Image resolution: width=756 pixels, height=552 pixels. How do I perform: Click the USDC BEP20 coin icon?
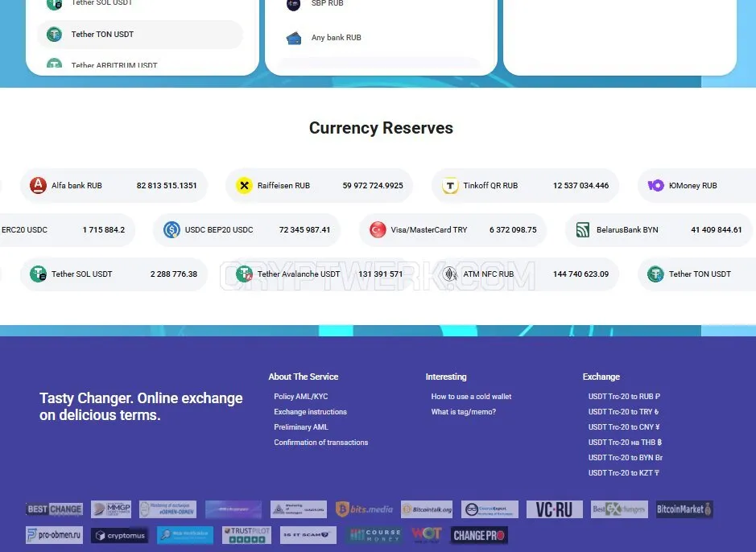[x=171, y=230]
